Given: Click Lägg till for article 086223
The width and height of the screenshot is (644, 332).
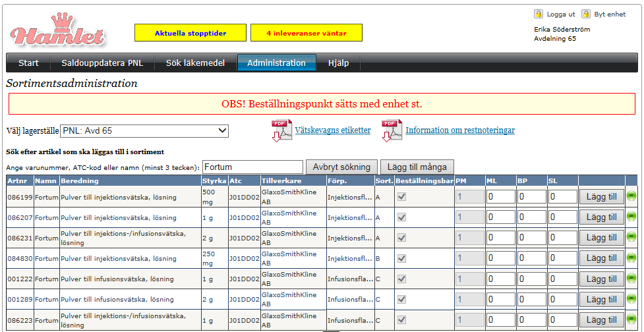Looking at the screenshot, I should 602,319.
